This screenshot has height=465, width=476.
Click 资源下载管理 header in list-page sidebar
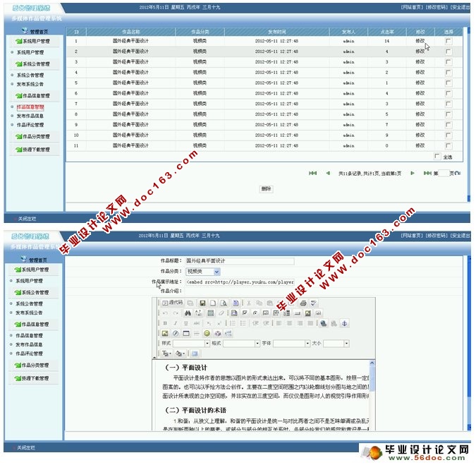[33, 150]
